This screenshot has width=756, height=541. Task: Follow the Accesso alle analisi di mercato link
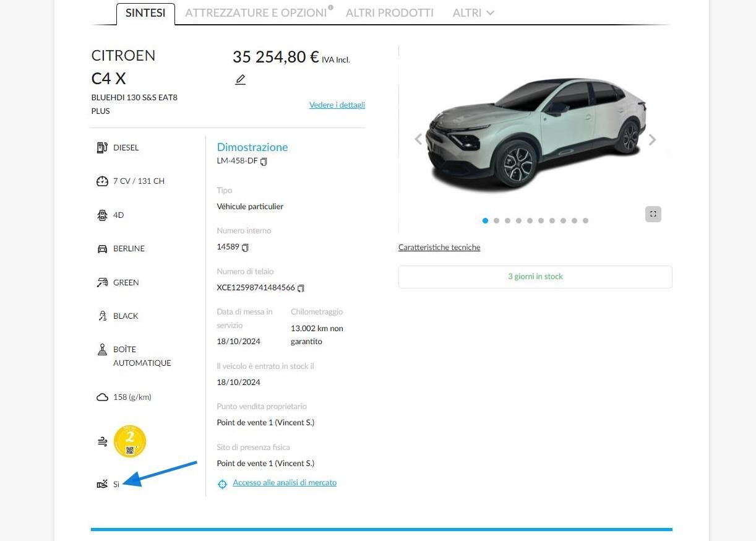[x=285, y=483]
